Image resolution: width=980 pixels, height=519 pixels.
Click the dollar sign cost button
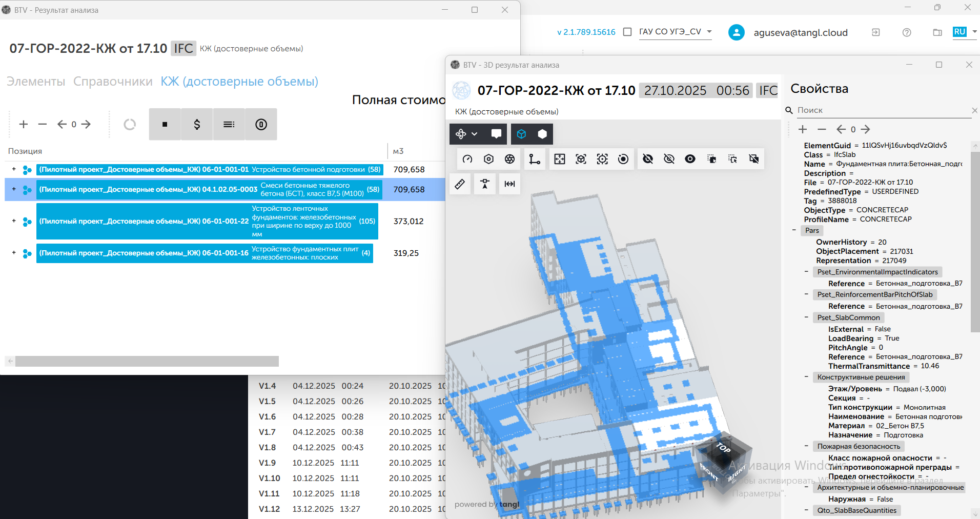point(197,124)
